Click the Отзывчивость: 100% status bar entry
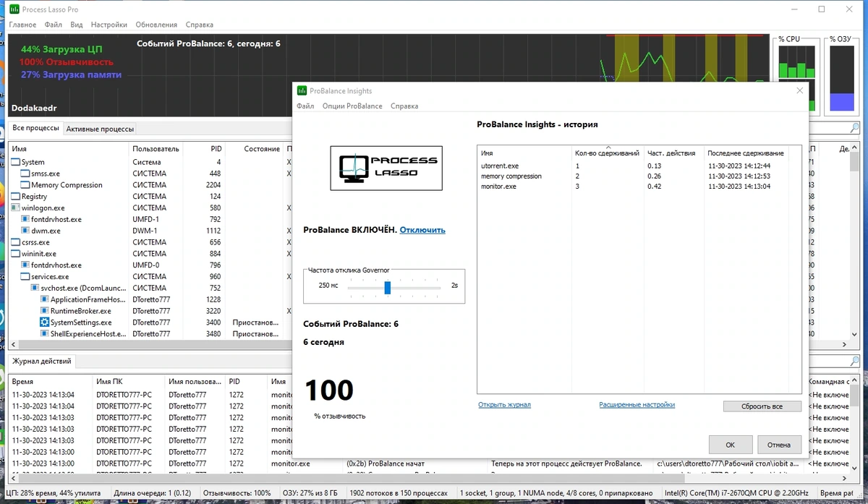This screenshot has height=504, width=868. pyautogui.click(x=237, y=493)
